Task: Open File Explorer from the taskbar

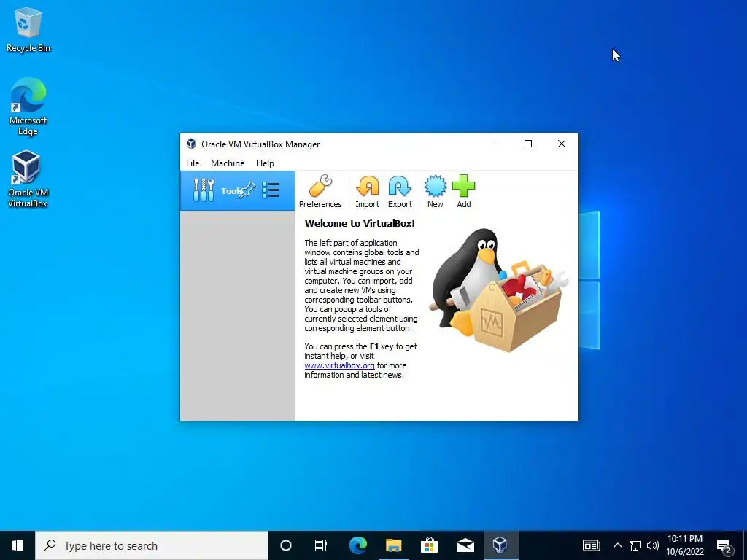Action: point(393,545)
